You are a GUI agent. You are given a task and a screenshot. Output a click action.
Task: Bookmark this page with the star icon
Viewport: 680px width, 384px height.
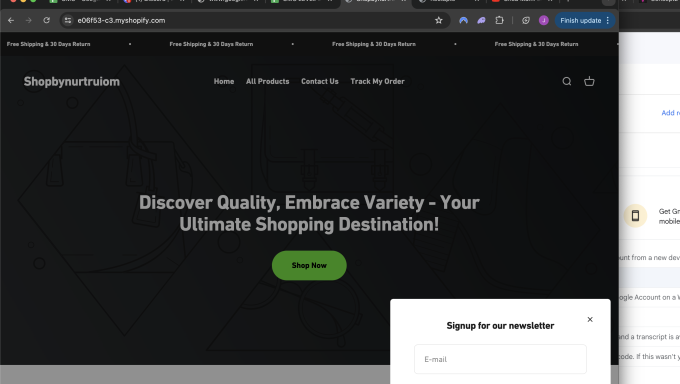pyautogui.click(x=438, y=20)
